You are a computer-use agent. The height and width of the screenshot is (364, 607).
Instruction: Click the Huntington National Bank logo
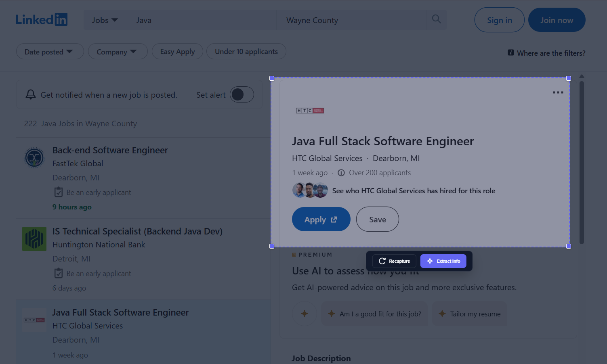pyautogui.click(x=34, y=239)
